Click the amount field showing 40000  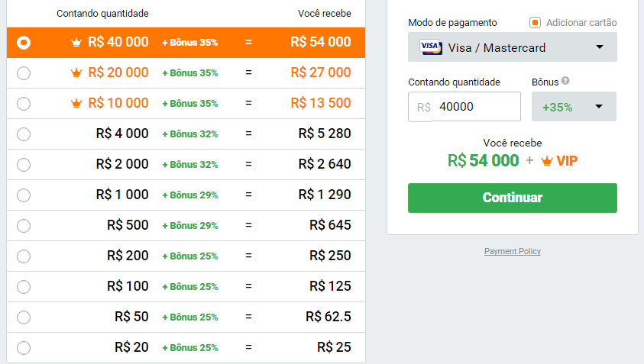(x=464, y=107)
